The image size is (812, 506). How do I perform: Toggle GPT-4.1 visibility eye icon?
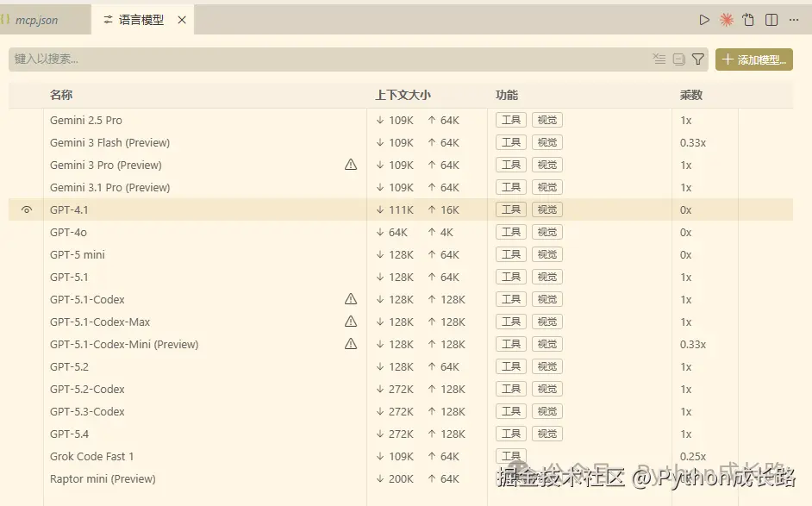pos(27,209)
